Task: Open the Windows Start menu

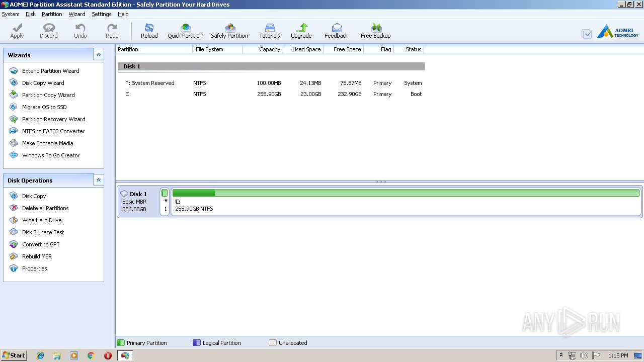Action: (14, 355)
